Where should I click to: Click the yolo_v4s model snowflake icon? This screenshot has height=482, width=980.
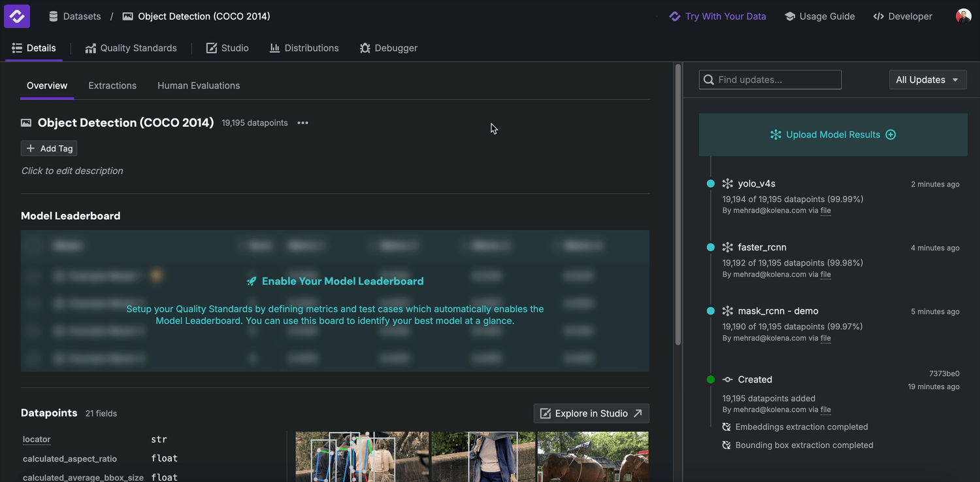point(728,184)
